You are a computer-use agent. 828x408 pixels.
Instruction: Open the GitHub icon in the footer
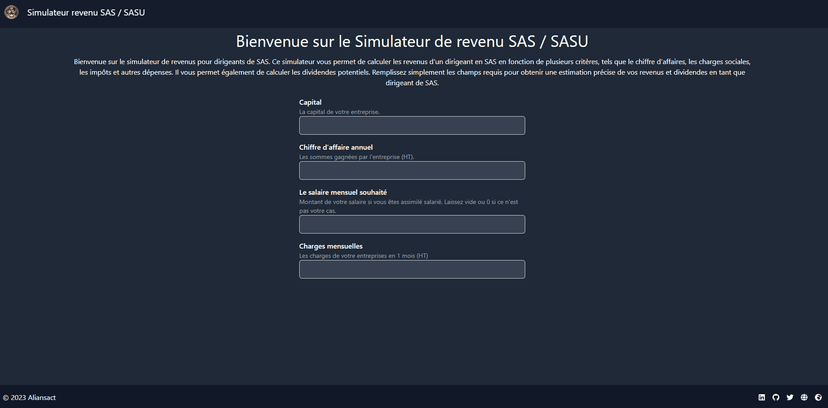[x=776, y=397]
